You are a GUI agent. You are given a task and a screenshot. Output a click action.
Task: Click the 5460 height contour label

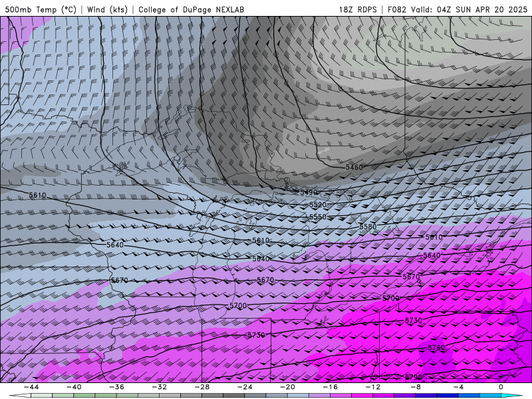(354, 168)
